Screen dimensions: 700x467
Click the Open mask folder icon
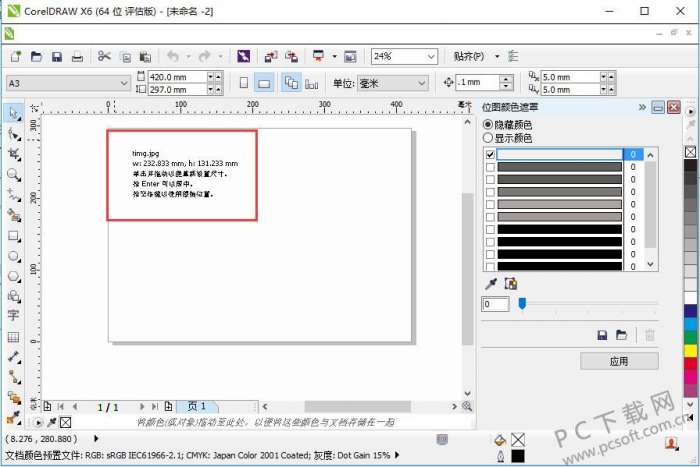pyautogui.click(x=621, y=335)
